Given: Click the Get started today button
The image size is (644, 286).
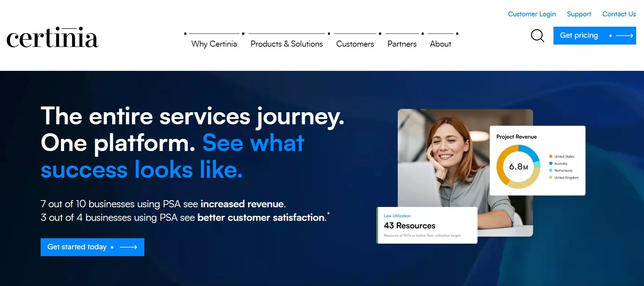Looking at the screenshot, I should coord(92,247).
